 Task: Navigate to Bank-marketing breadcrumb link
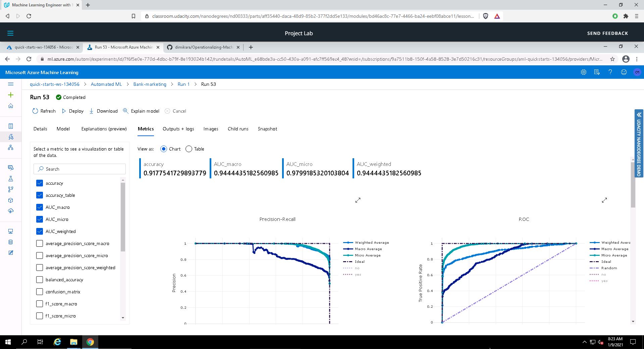tap(150, 84)
